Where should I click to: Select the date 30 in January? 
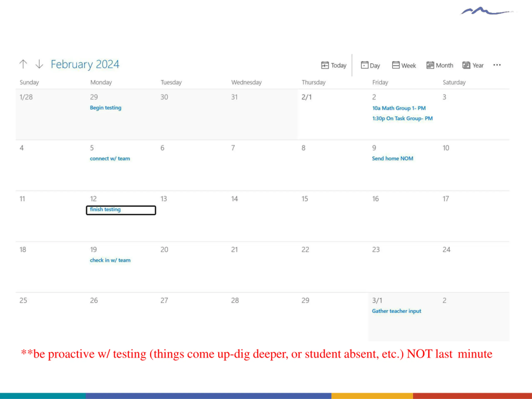(164, 97)
